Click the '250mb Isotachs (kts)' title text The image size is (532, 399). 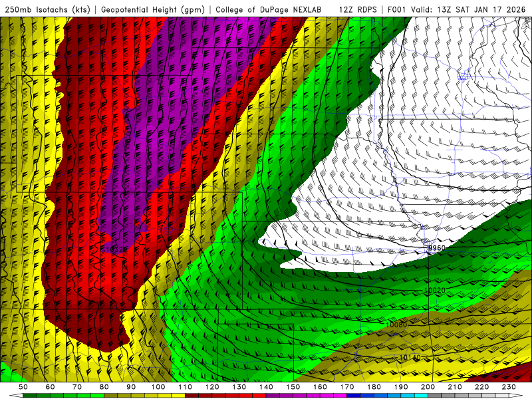pyautogui.click(x=48, y=9)
